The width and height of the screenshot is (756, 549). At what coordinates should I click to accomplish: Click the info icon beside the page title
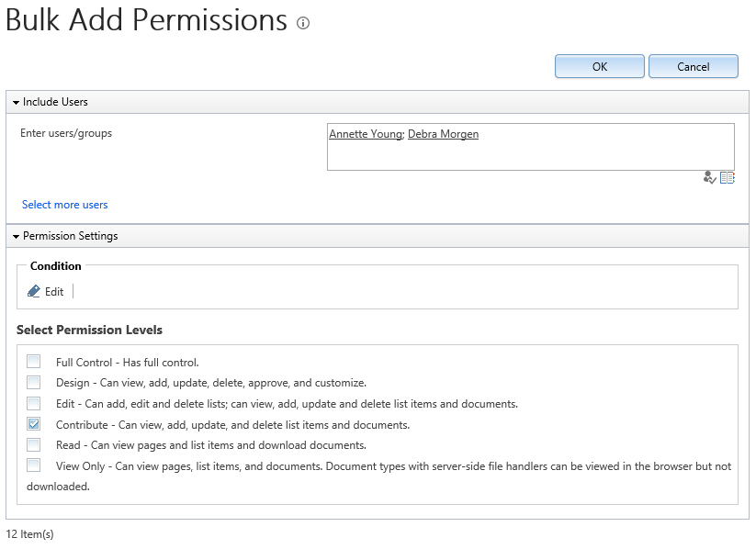302,25
